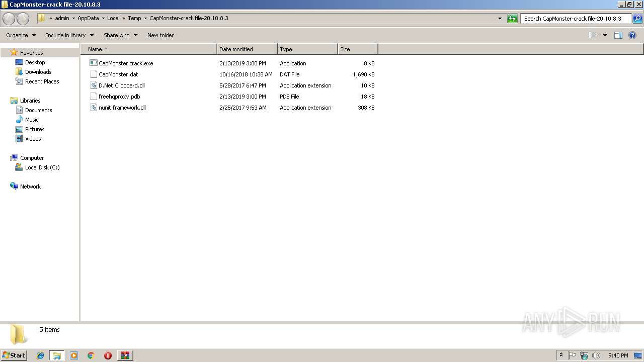Open the Include in library dropdown
The width and height of the screenshot is (644, 362).
[x=70, y=35]
